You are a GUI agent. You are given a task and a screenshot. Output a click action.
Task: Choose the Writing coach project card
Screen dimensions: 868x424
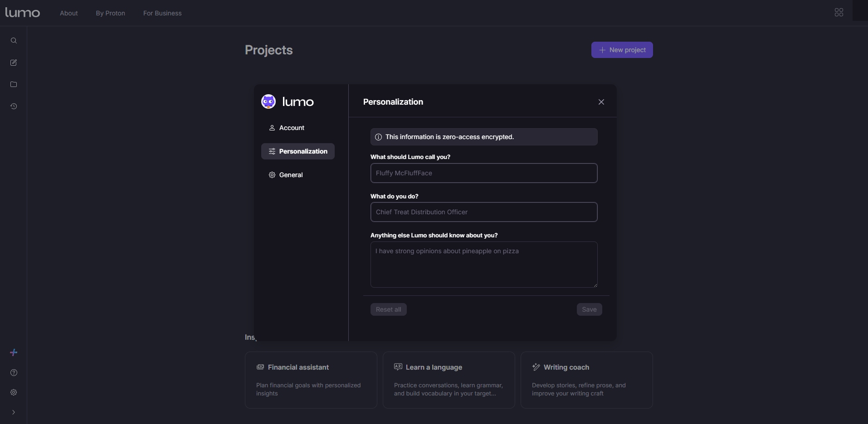(586, 380)
